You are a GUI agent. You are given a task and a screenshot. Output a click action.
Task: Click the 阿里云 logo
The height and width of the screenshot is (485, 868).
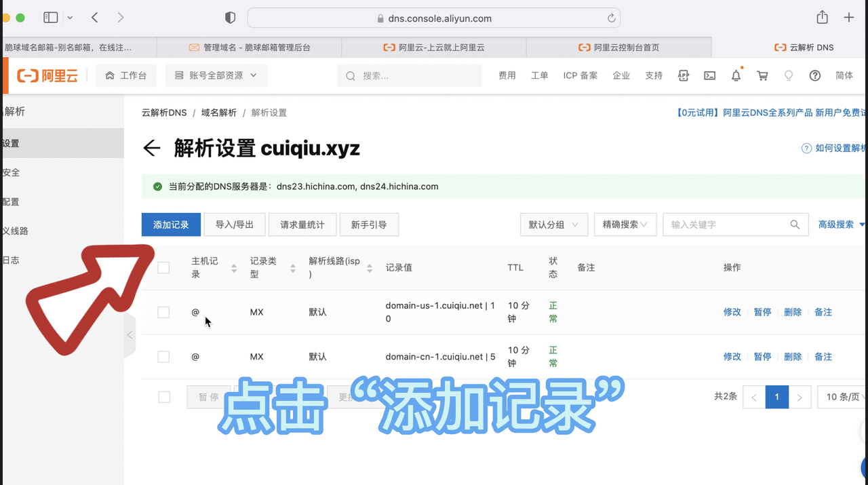[x=47, y=76]
